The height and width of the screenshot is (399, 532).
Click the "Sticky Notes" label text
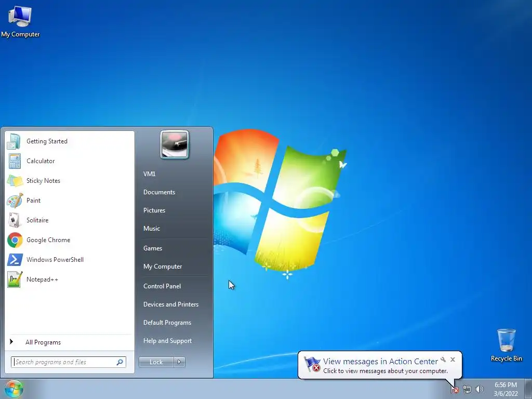tap(43, 180)
